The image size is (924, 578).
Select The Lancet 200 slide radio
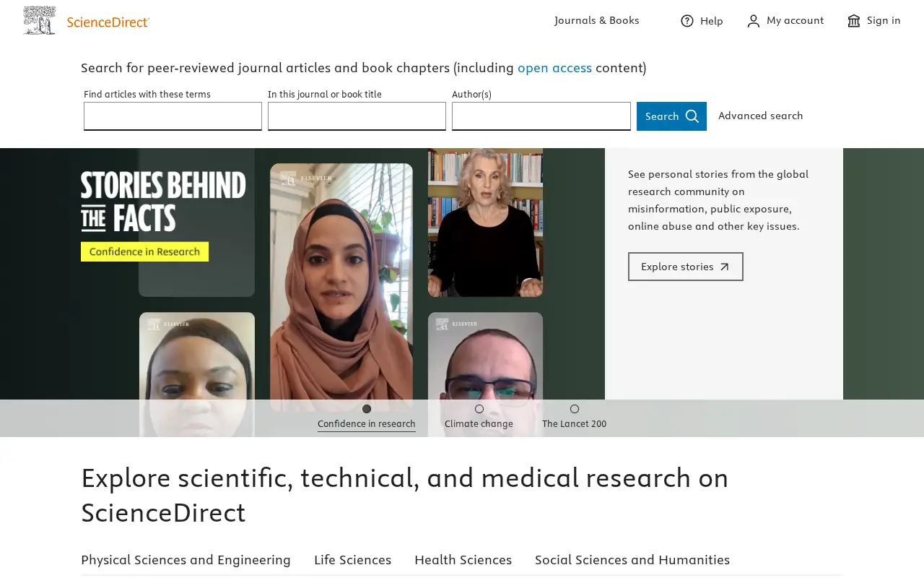point(575,409)
